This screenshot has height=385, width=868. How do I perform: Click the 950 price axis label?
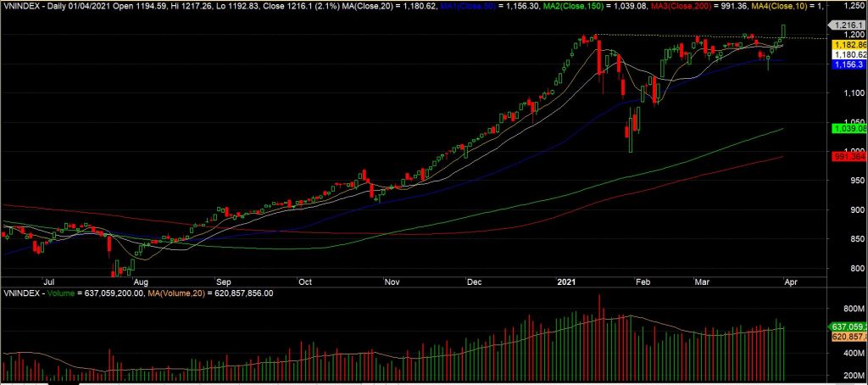point(858,181)
